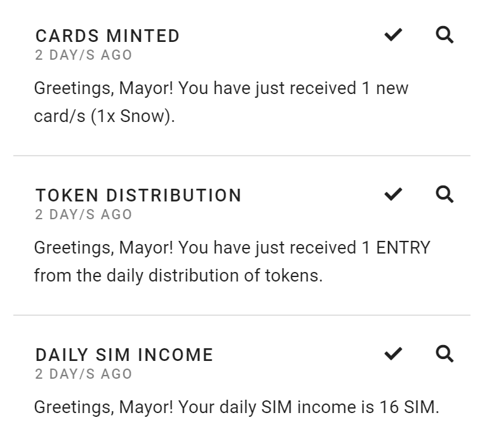Image resolution: width=480 pixels, height=448 pixels.
Task: Click the timestamp under Cards Minted
Action: click(83, 55)
